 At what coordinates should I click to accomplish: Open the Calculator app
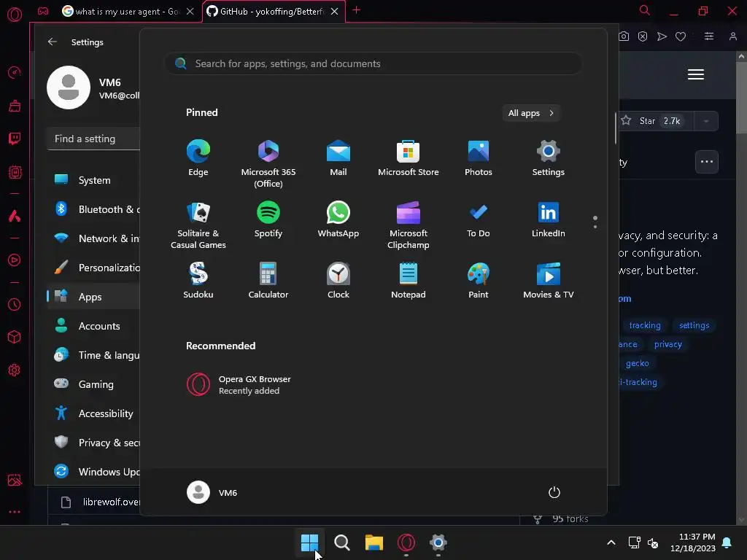coord(268,281)
